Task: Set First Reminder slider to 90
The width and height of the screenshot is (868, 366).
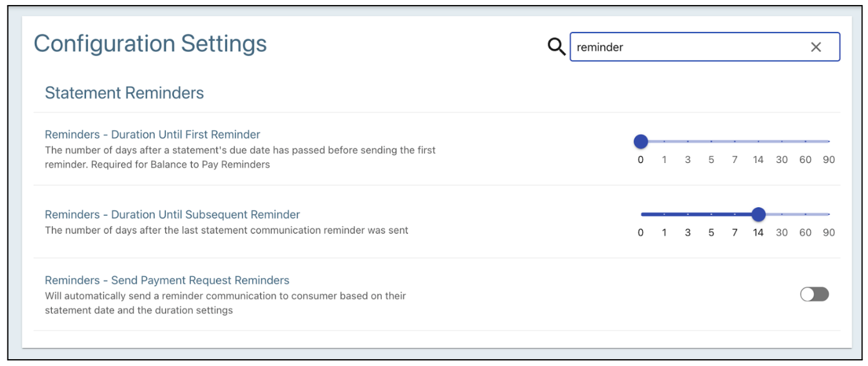Action: tap(829, 142)
